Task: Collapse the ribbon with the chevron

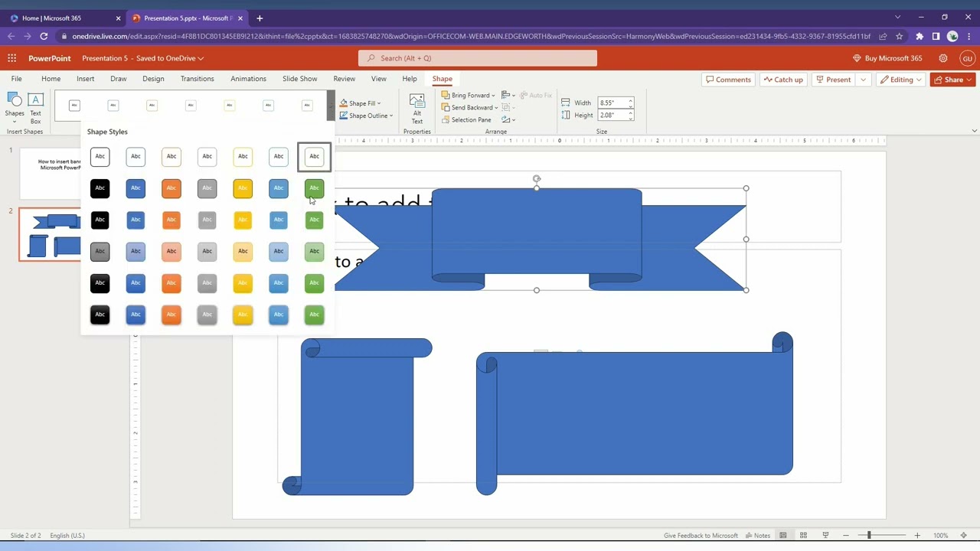Action: click(974, 131)
